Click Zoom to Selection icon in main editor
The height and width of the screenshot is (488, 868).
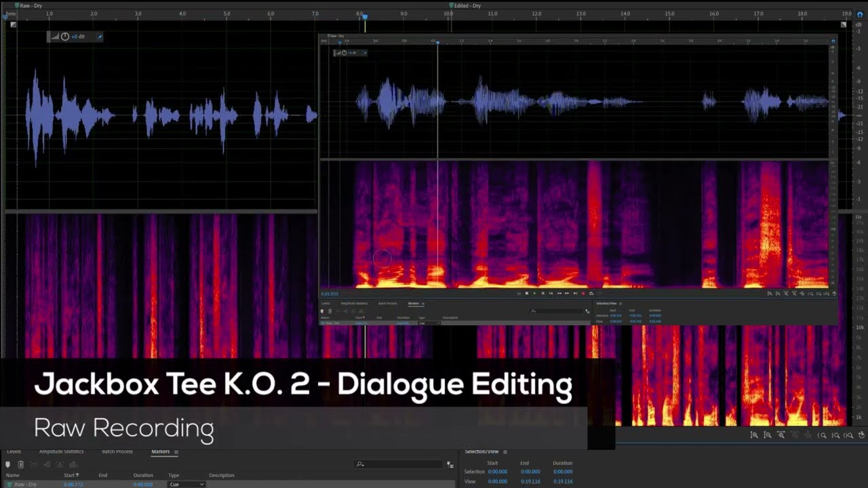tap(849, 435)
